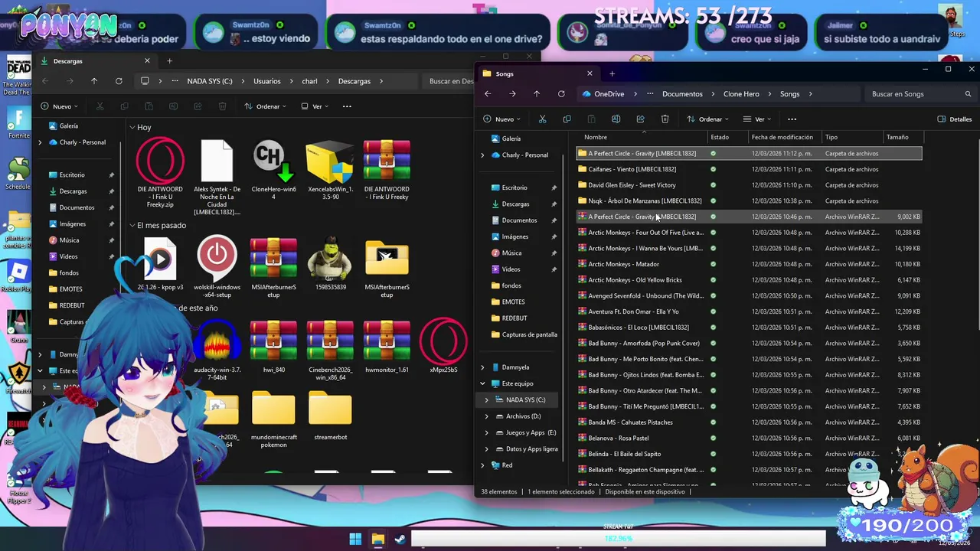The image size is (980, 551).
Task: Select Cinebench2026_win_x86_64 archive
Action: [330, 350]
